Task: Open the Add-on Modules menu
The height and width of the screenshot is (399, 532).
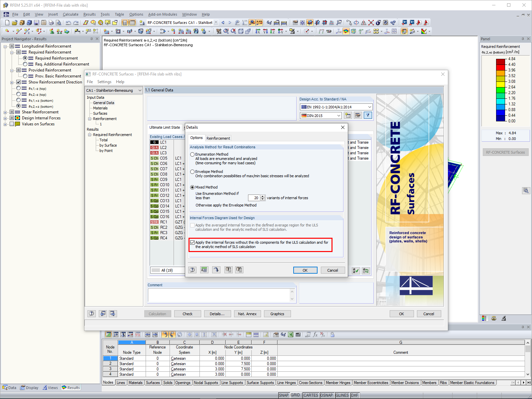Action: pos(163,14)
